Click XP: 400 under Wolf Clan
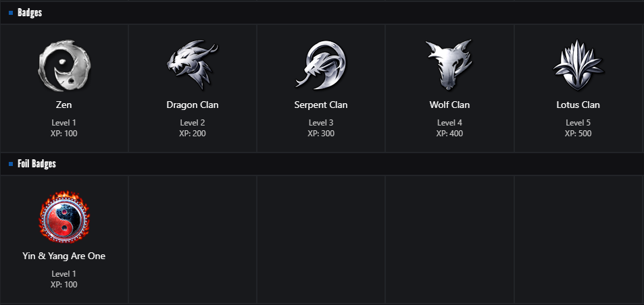The height and width of the screenshot is (305, 644). [449, 134]
